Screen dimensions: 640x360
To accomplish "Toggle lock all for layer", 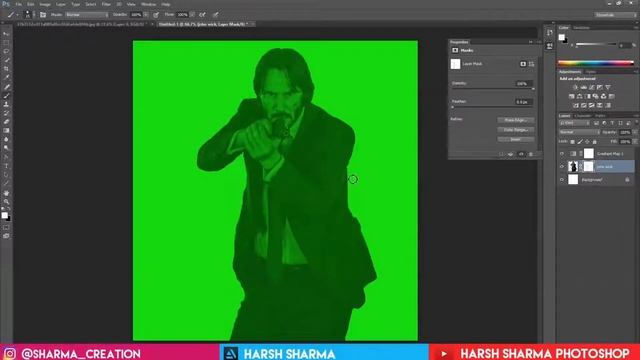I will point(594,142).
